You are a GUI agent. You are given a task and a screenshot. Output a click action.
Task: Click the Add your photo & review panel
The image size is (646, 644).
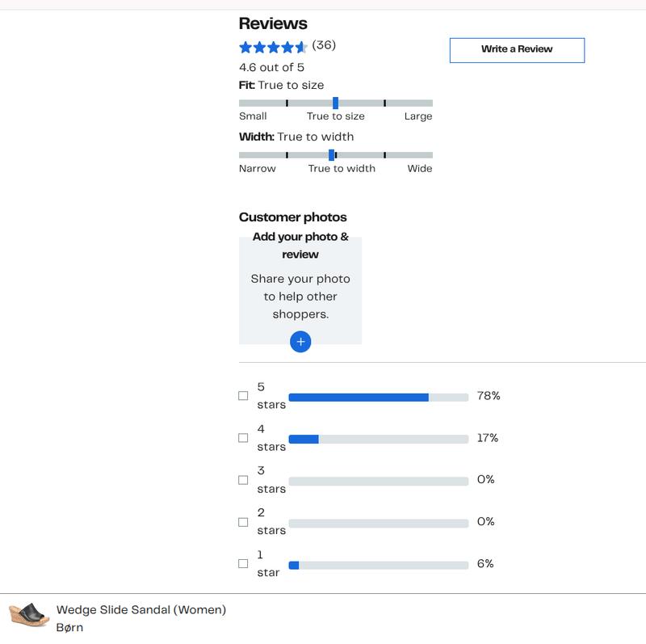tap(300, 287)
